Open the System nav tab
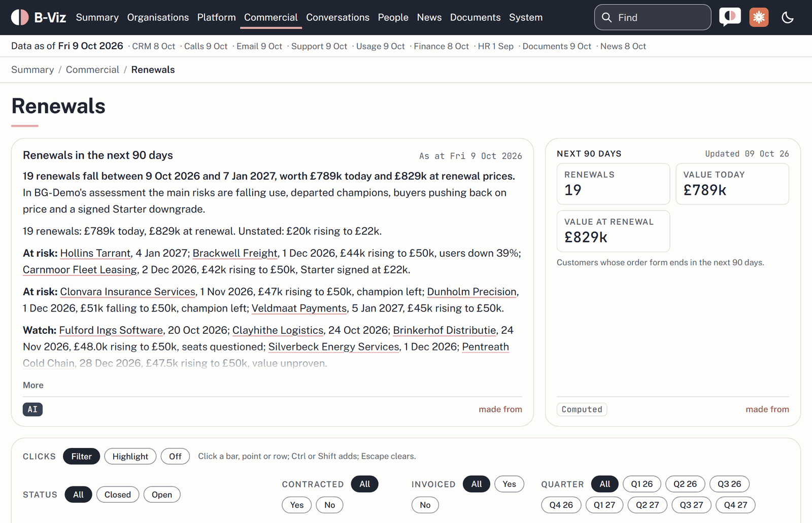Viewport: 812px width, 523px height. 526,17
